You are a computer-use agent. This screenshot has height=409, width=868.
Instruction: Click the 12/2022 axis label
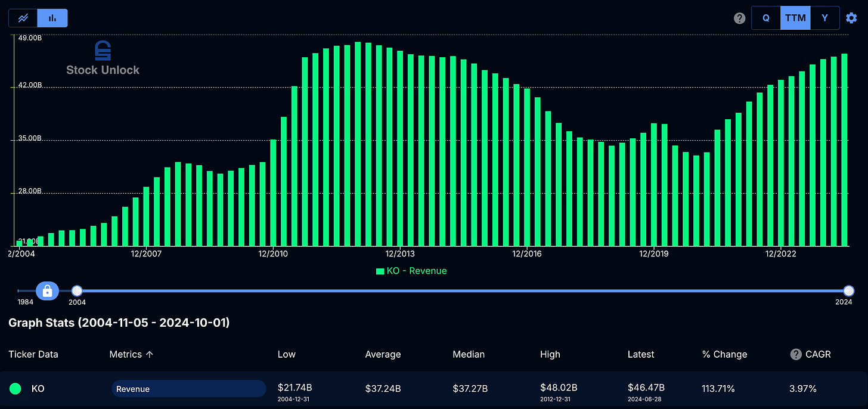780,254
